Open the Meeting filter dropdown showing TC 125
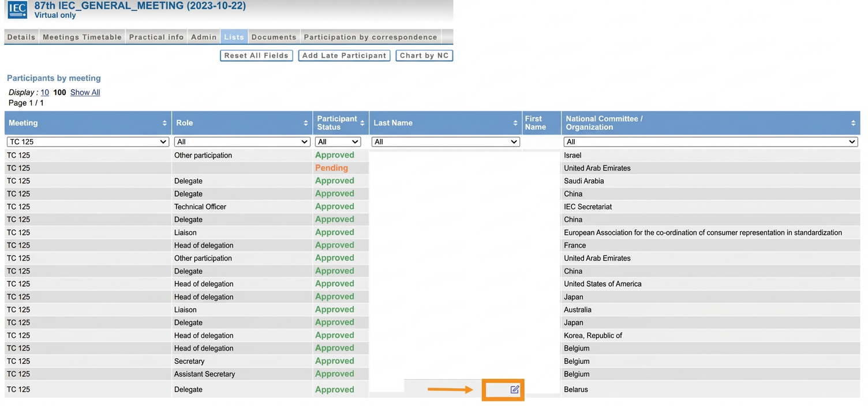This screenshot has width=868, height=406. 88,142
